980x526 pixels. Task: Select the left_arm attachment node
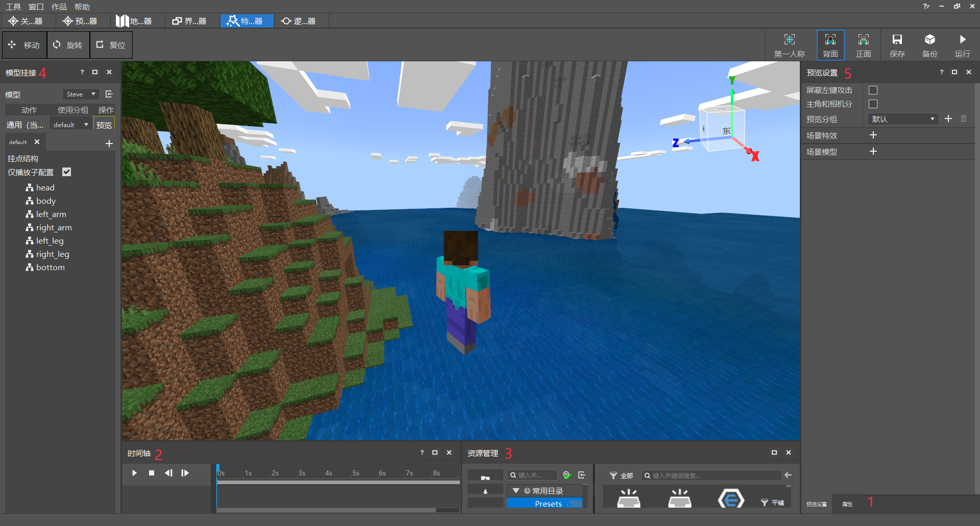[x=46, y=214]
